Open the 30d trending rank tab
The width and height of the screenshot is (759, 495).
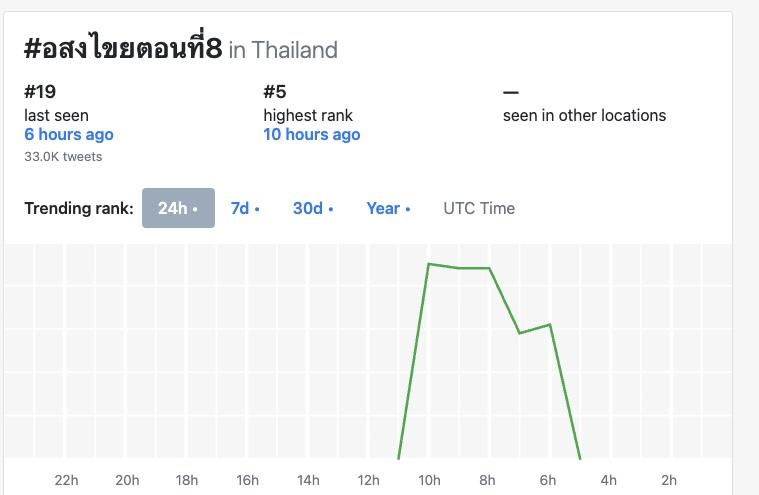[313, 208]
